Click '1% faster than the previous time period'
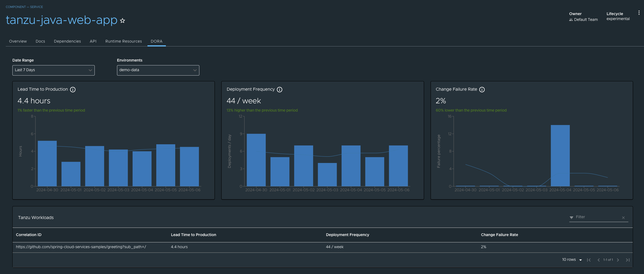This screenshot has width=644, height=274. (51, 110)
